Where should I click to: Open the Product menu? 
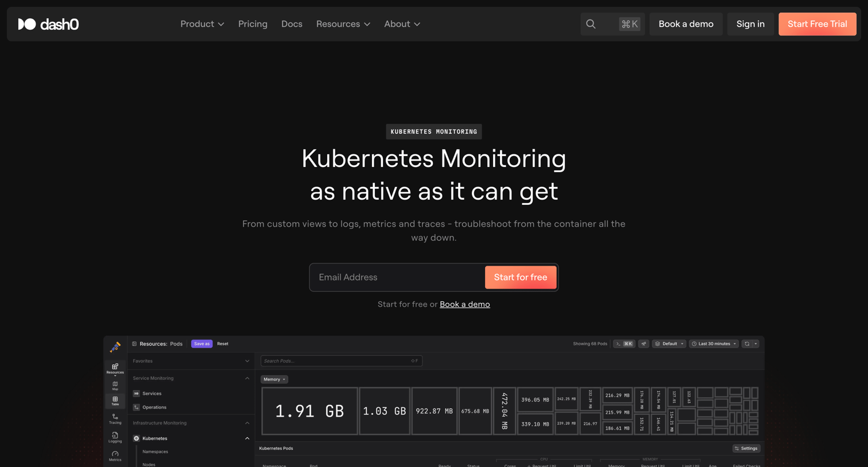point(202,24)
